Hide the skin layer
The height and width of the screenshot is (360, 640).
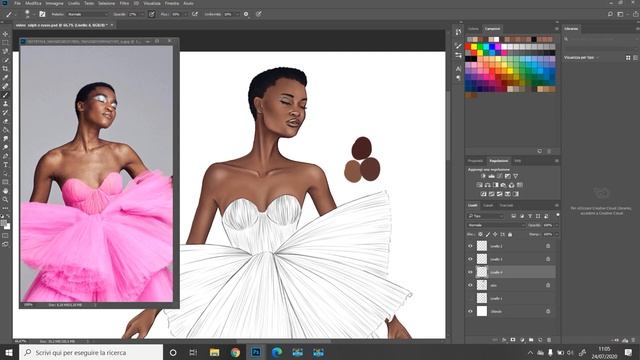coord(470,285)
